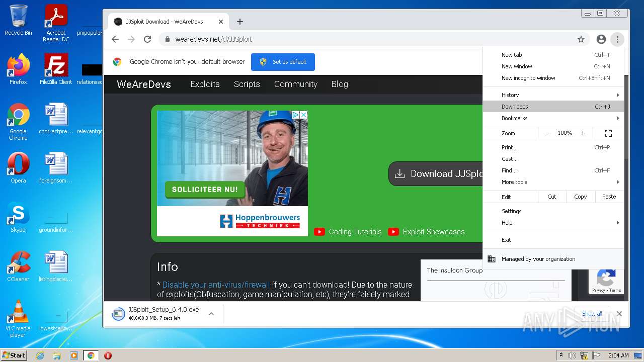Reload the page with the refresh icon
The image size is (644, 362).
click(147, 39)
